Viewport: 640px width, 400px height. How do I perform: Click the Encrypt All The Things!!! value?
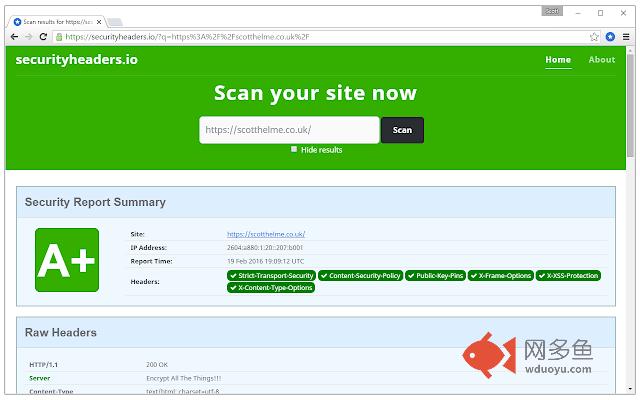pyautogui.click(x=184, y=378)
